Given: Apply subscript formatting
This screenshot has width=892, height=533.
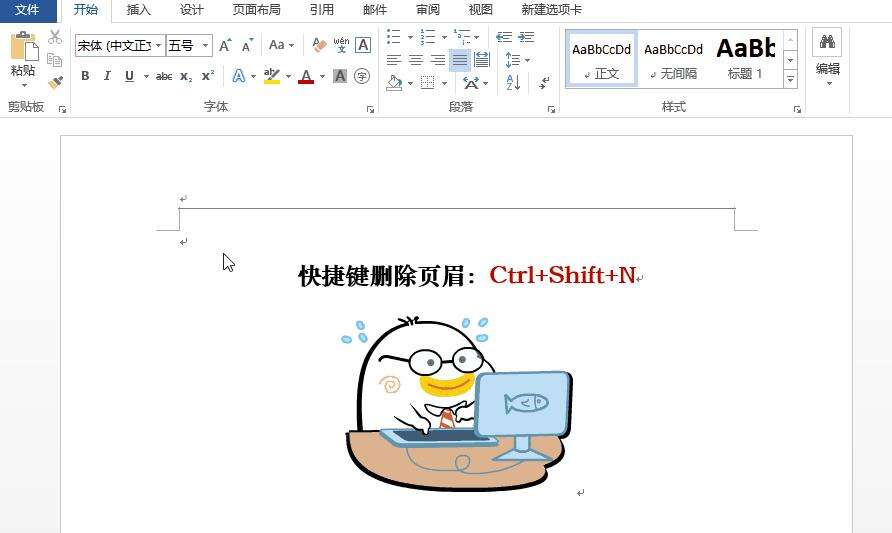Looking at the screenshot, I should coord(186,76).
